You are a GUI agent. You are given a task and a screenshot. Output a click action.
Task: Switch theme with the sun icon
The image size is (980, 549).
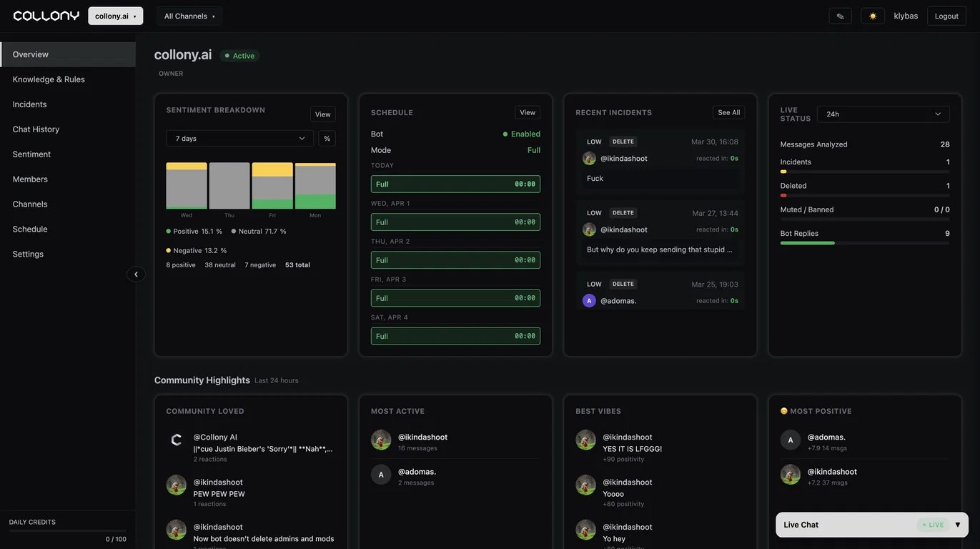click(x=873, y=16)
